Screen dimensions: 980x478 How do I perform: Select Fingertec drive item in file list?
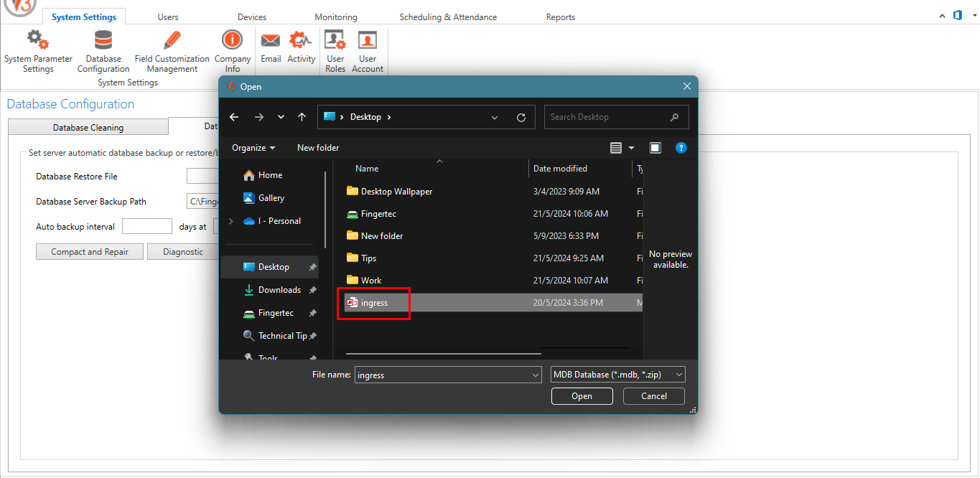371,214
